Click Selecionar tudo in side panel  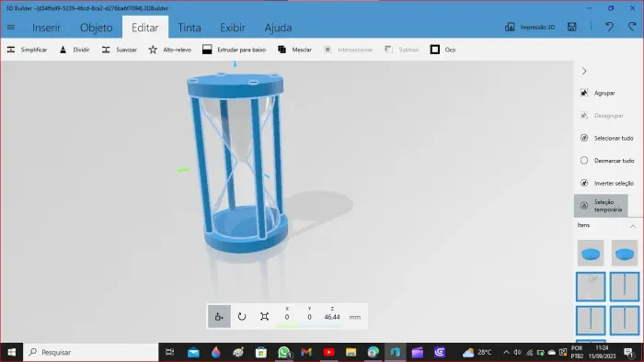607,138
